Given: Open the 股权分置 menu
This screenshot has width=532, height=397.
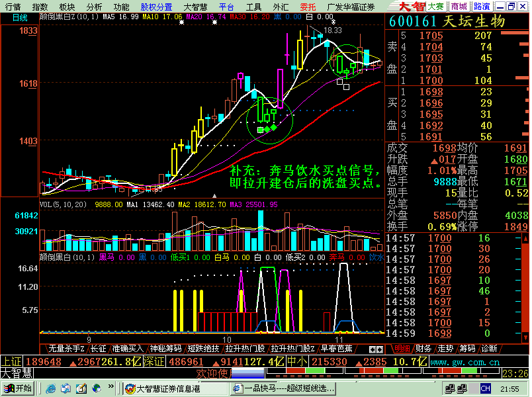Looking at the screenshot, I should [x=156, y=7].
